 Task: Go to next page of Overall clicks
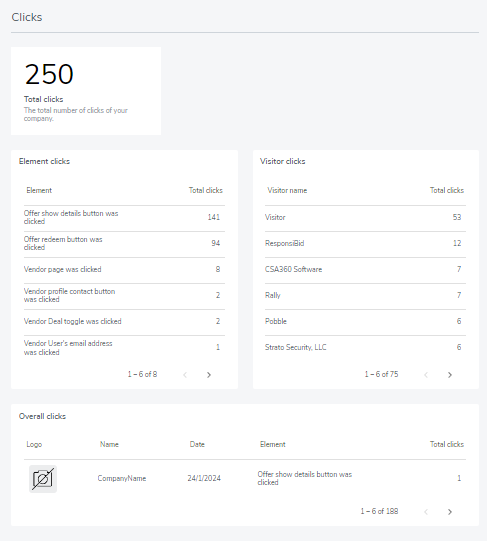[x=449, y=512]
